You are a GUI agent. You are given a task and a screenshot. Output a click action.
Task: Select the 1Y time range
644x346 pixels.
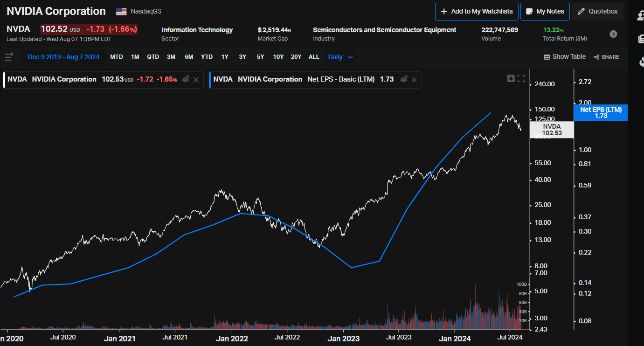pos(225,57)
